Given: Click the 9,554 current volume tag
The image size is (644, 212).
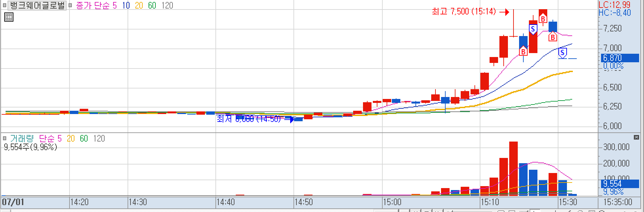Looking at the screenshot, I should pyautogui.click(x=620, y=184).
